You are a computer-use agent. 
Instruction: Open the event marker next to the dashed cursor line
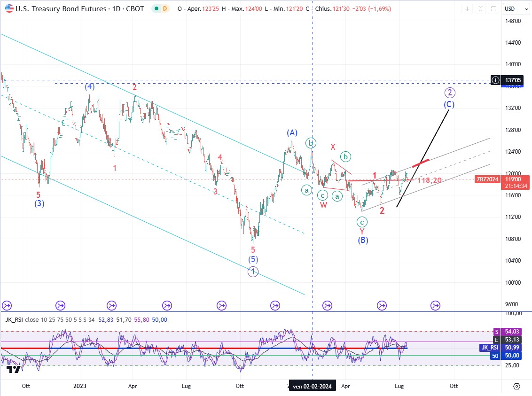pyautogui.click(x=327, y=305)
